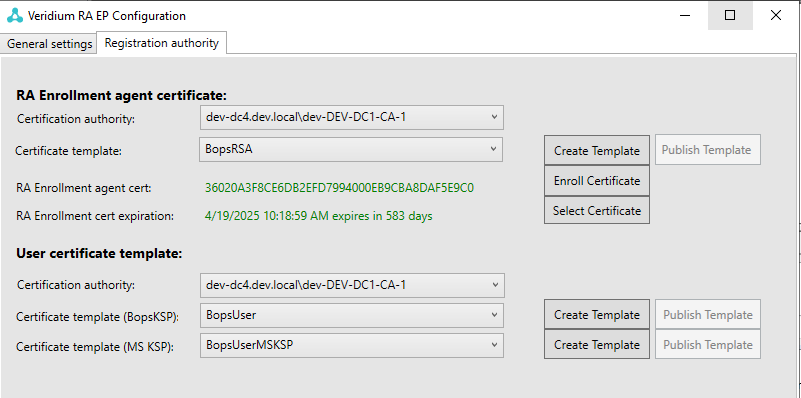Expand the BopsRSA certificate template dropdown
The height and width of the screenshot is (398, 801).
(351, 149)
